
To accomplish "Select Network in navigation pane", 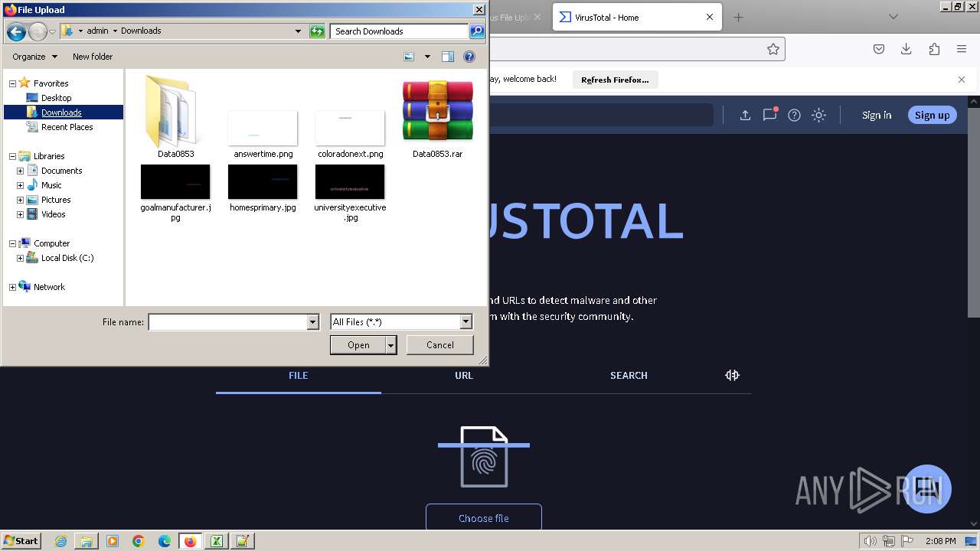I will (49, 287).
